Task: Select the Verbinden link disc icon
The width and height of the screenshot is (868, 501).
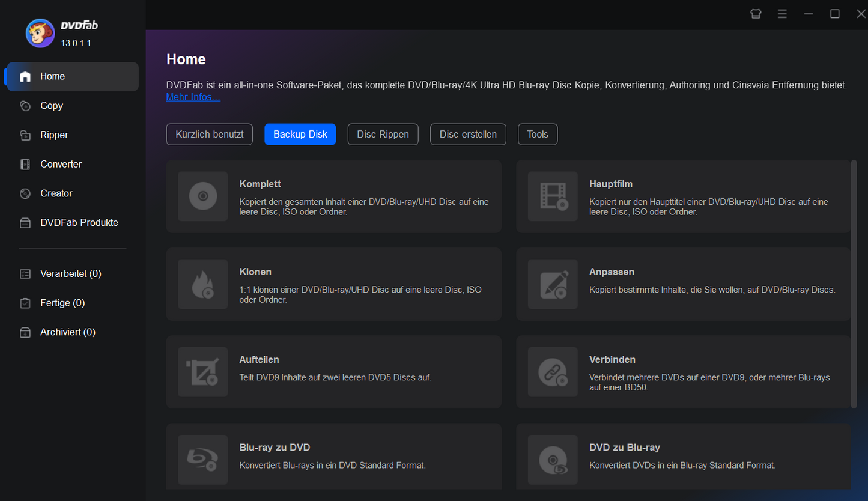Action: pyautogui.click(x=552, y=372)
